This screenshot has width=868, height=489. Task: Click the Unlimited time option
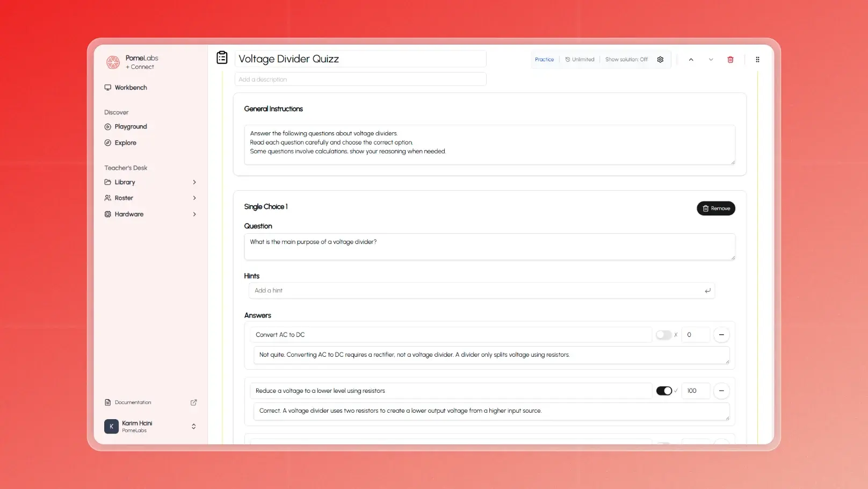pyautogui.click(x=580, y=60)
